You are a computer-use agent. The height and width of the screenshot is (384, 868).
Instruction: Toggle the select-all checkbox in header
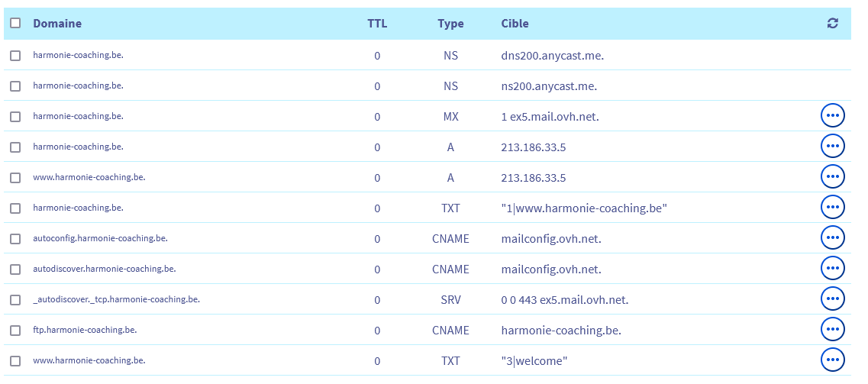pyautogui.click(x=15, y=24)
